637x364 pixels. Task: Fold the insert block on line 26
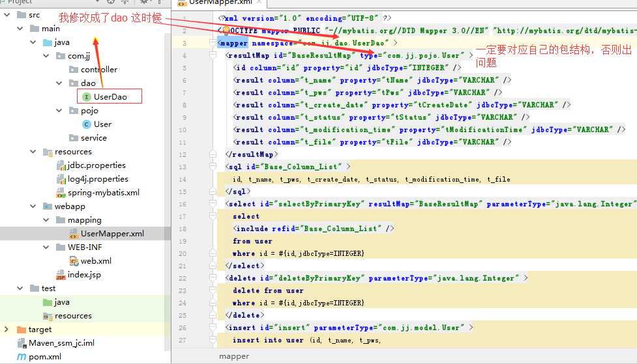click(x=213, y=328)
